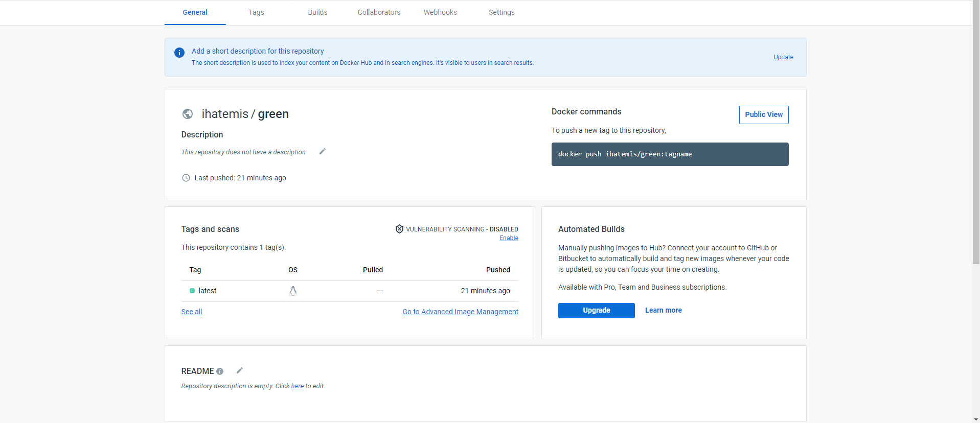Click the Tag column header
This screenshot has width=980, height=423.
click(x=195, y=270)
